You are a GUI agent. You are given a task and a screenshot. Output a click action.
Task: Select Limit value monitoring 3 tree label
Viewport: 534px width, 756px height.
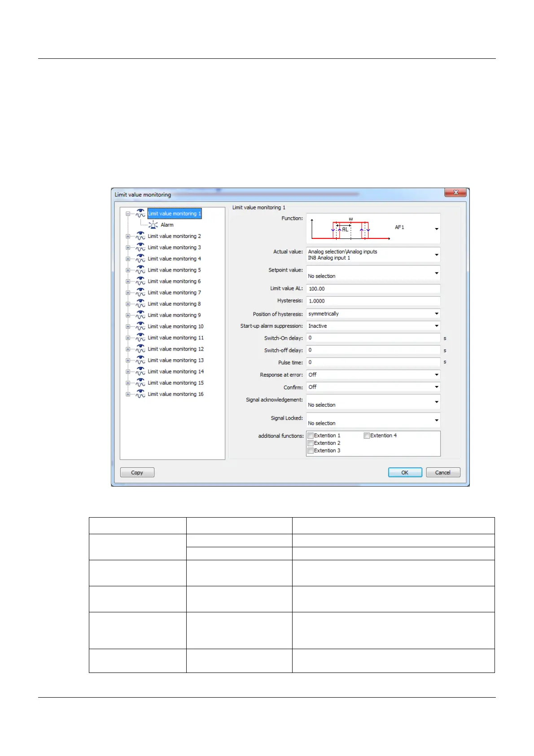pos(175,247)
